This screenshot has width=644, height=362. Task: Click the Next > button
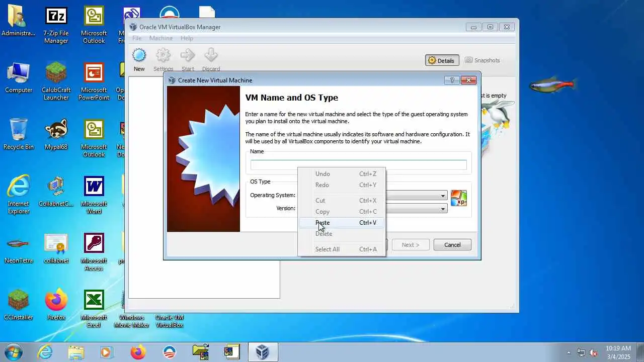[411, 245]
